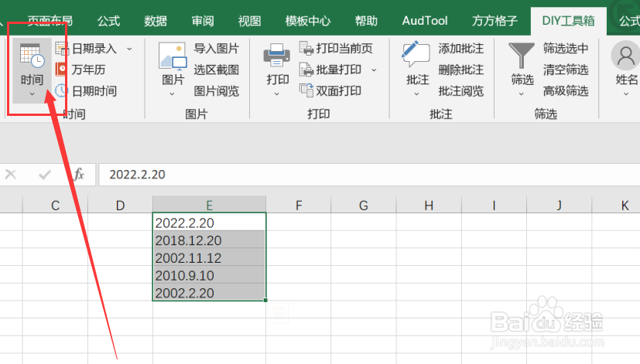Open the 方方格子 tab
The image size is (640, 364).
tap(495, 21)
